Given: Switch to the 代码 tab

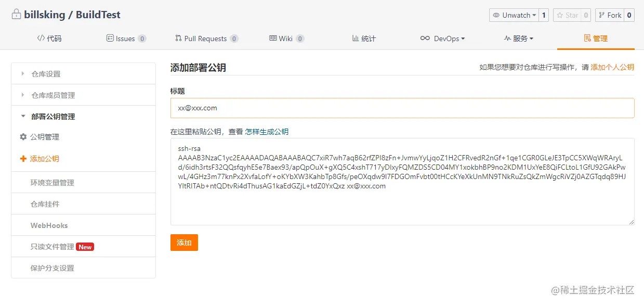Looking at the screenshot, I should (49, 39).
